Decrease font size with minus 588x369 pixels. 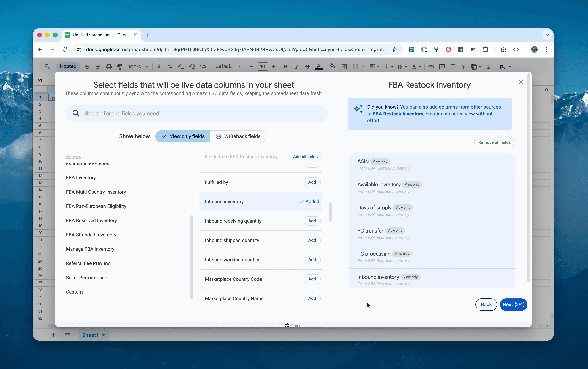[251, 67]
